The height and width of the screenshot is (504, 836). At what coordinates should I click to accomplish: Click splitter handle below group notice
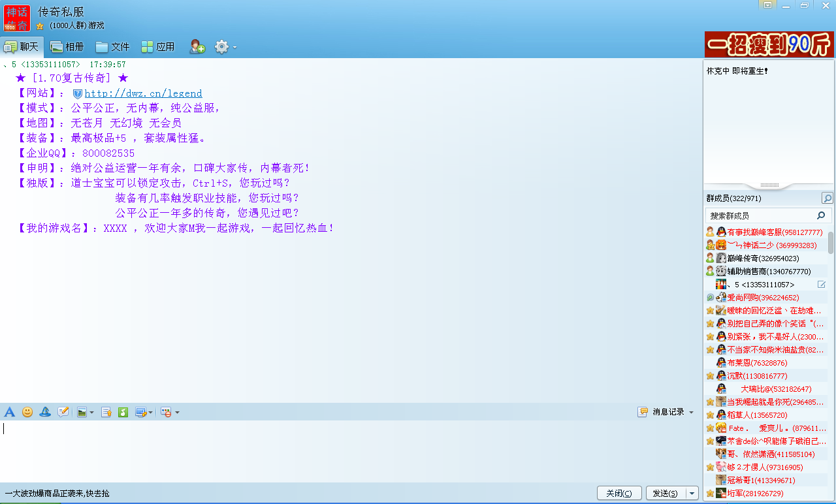(769, 185)
